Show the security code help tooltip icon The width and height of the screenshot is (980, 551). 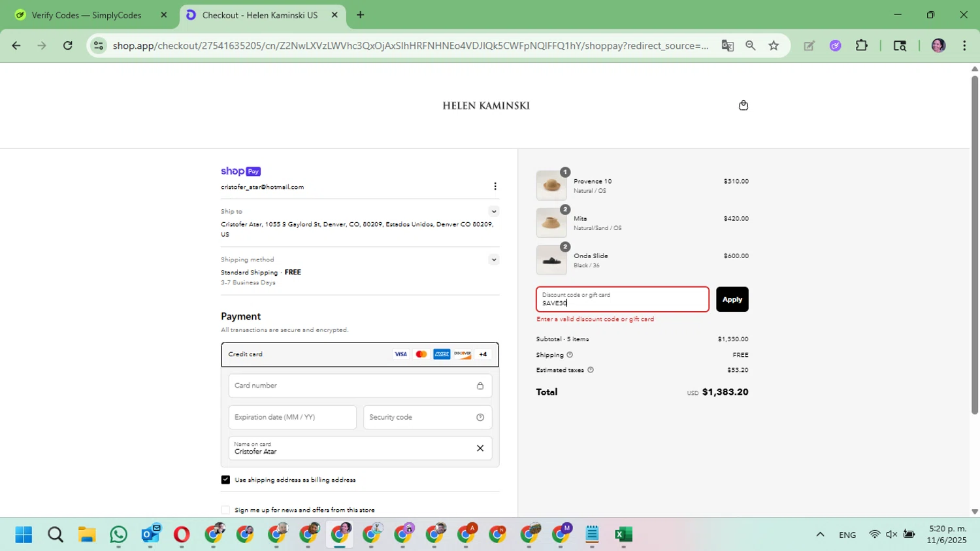(480, 417)
